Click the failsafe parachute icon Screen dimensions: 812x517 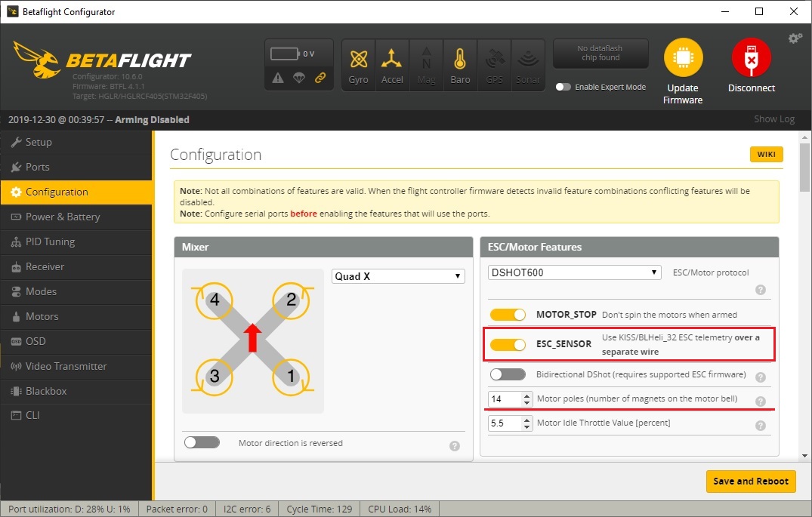(299, 78)
